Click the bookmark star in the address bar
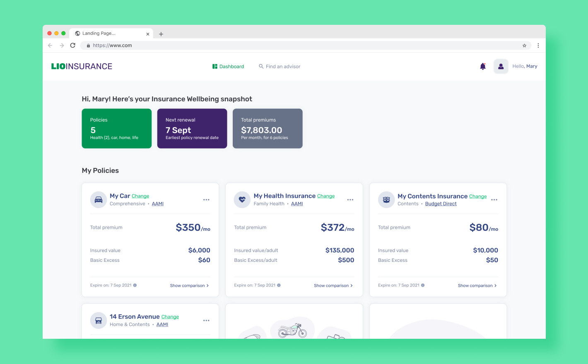The image size is (588, 364). (524, 45)
